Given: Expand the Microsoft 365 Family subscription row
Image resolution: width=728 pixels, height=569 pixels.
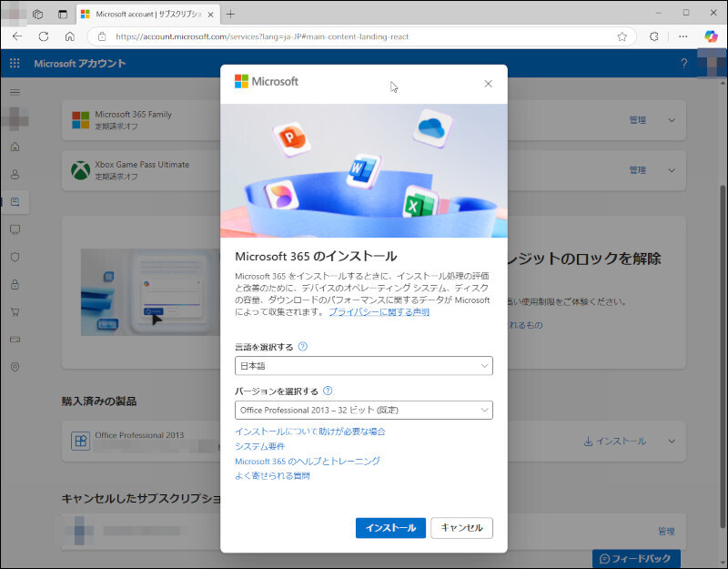Looking at the screenshot, I should tap(672, 120).
